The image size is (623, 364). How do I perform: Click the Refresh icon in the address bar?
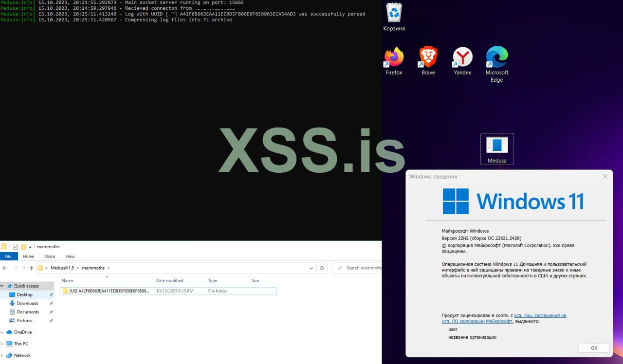pyautogui.click(x=322, y=268)
